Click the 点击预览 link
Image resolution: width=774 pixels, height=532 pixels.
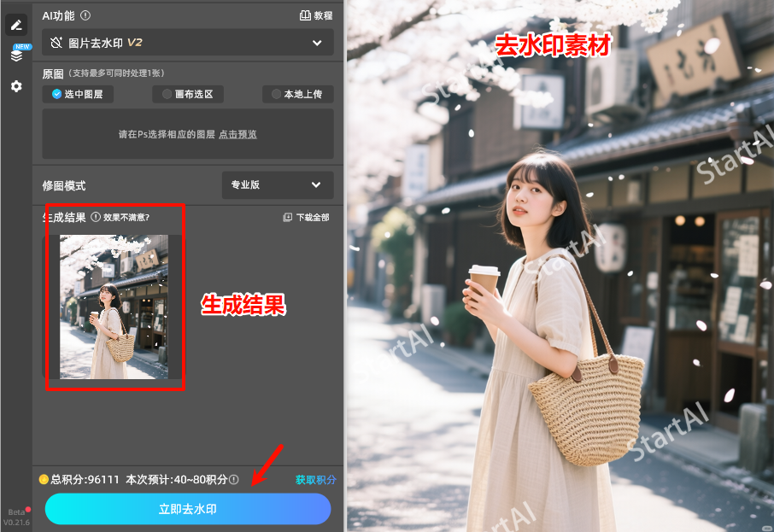tap(237, 134)
